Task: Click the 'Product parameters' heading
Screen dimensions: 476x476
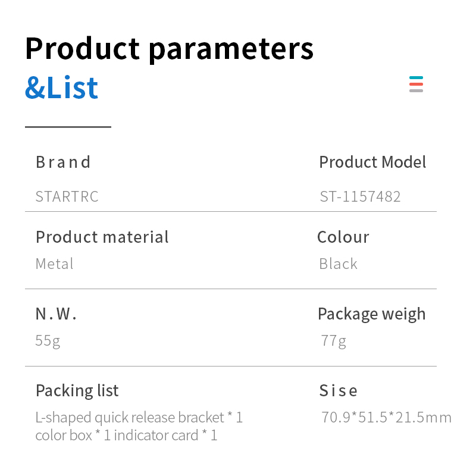Action: [169, 49]
